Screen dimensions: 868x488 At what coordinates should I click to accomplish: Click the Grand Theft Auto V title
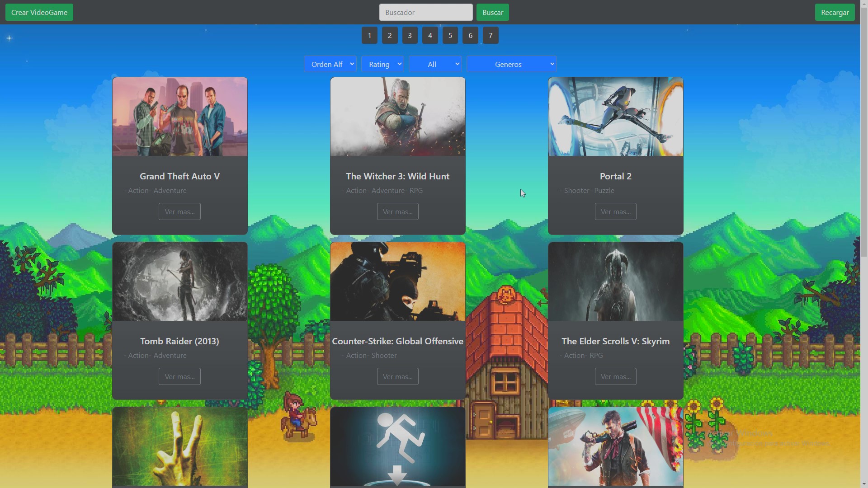[180, 176]
